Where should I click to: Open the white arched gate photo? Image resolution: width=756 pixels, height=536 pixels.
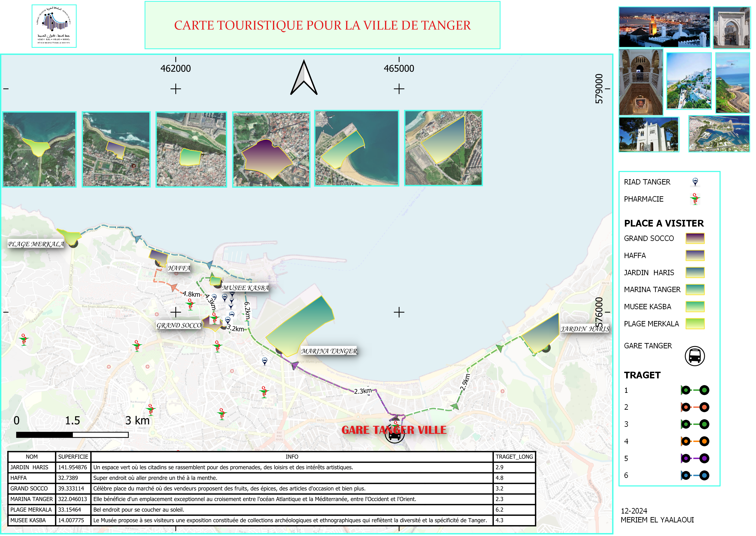pyautogui.click(x=732, y=28)
